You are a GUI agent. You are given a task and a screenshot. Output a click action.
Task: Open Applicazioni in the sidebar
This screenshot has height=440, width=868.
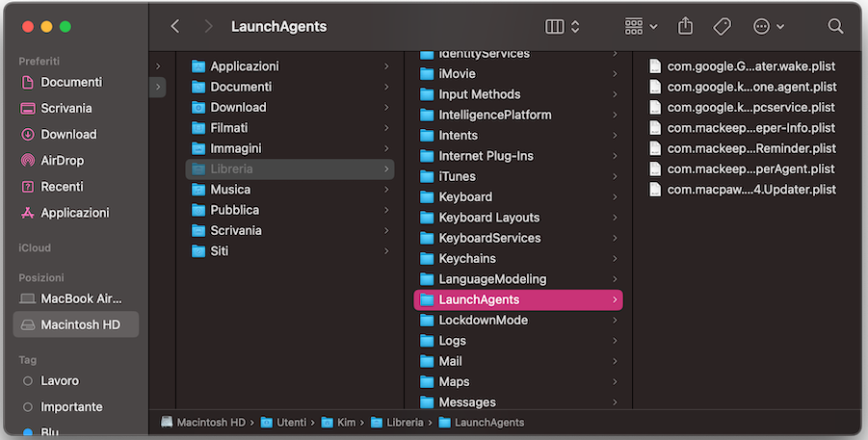(x=76, y=213)
